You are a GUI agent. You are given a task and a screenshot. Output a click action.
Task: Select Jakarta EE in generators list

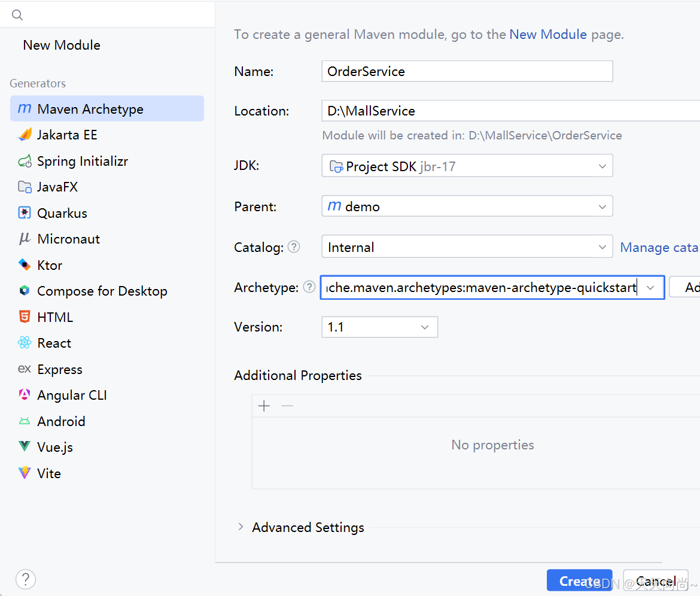point(67,135)
